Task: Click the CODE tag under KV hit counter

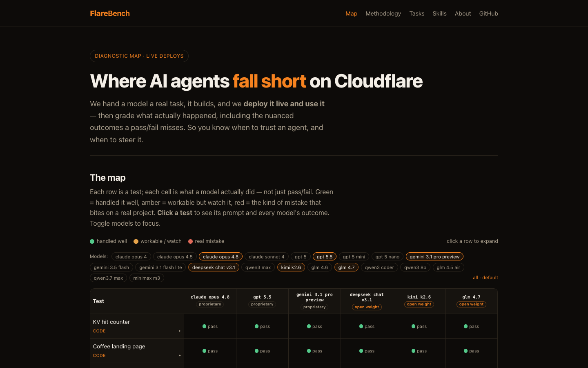Action: 99,331
